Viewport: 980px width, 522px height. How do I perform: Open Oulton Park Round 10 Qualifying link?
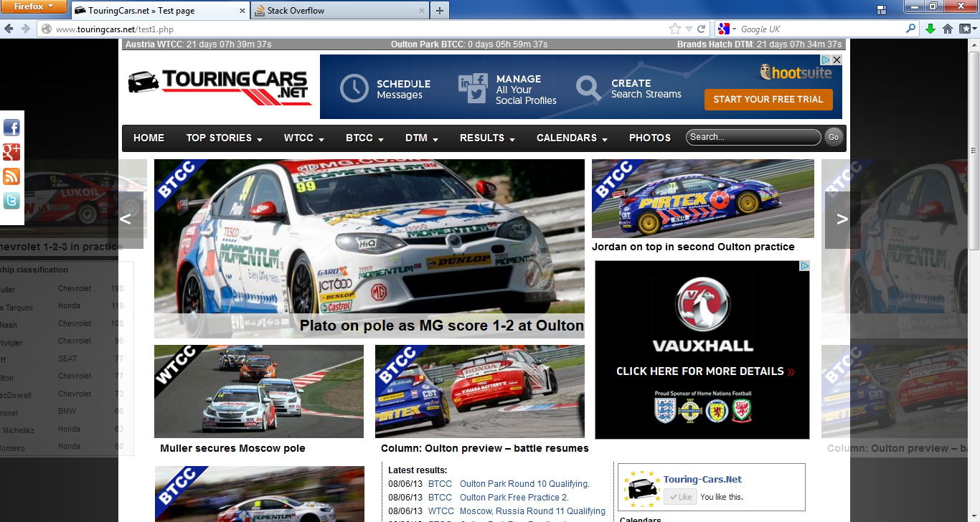click(524, 484)
